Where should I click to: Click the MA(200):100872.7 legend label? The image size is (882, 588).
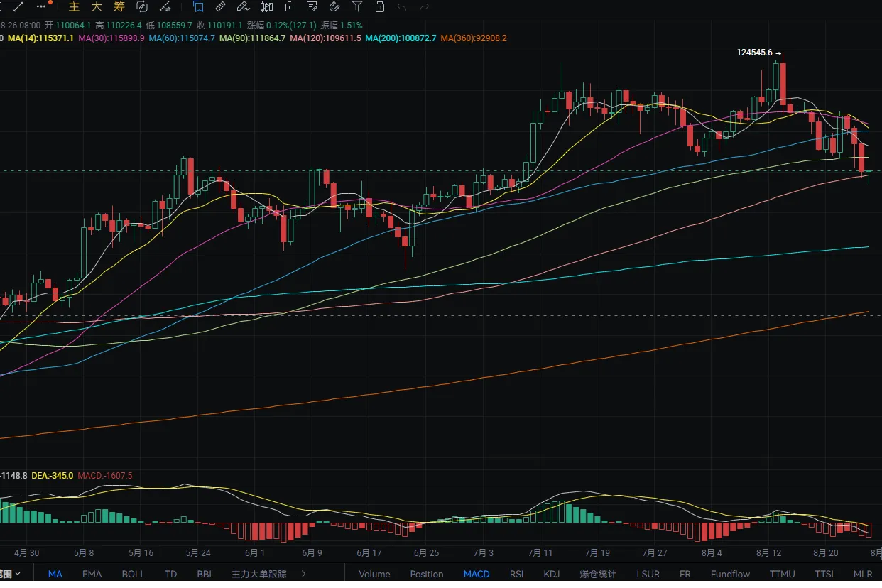point(401,38)
